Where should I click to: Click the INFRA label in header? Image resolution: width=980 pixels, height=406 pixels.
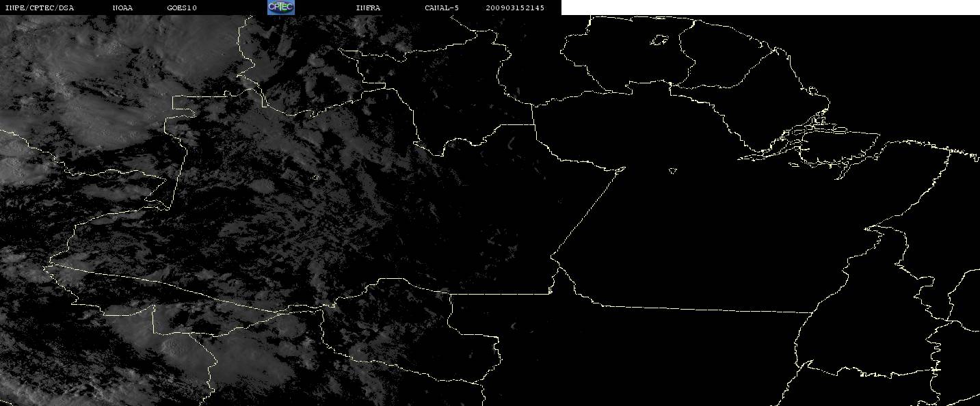pos(368,8)
